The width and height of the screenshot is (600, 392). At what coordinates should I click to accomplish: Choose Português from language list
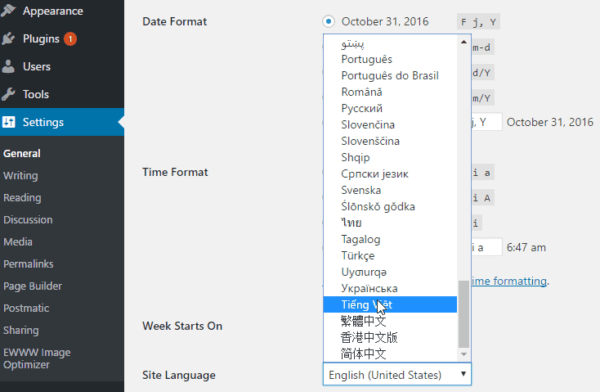pos(390,59)
